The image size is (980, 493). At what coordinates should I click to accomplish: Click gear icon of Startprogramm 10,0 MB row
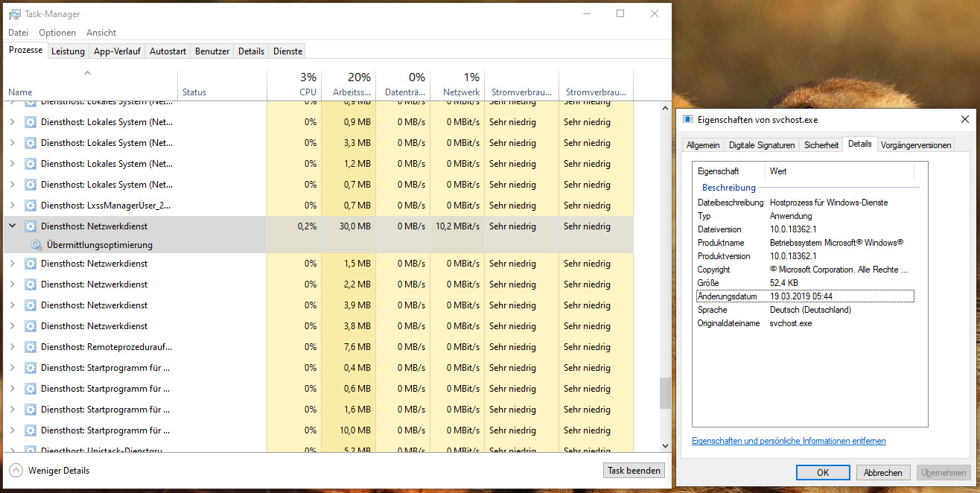pos(31,430)
